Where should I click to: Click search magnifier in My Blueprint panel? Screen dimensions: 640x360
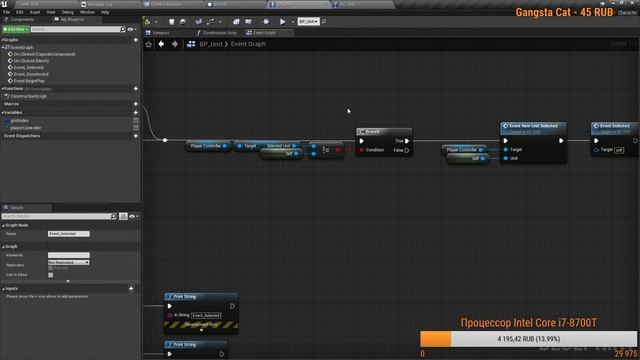(122, 29)
